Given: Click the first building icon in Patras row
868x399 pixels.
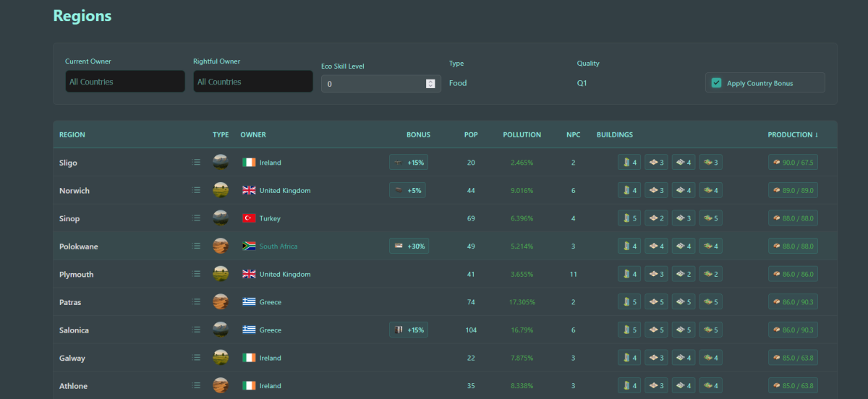Looking at the screenshot, I should click(x=629, y=302).
